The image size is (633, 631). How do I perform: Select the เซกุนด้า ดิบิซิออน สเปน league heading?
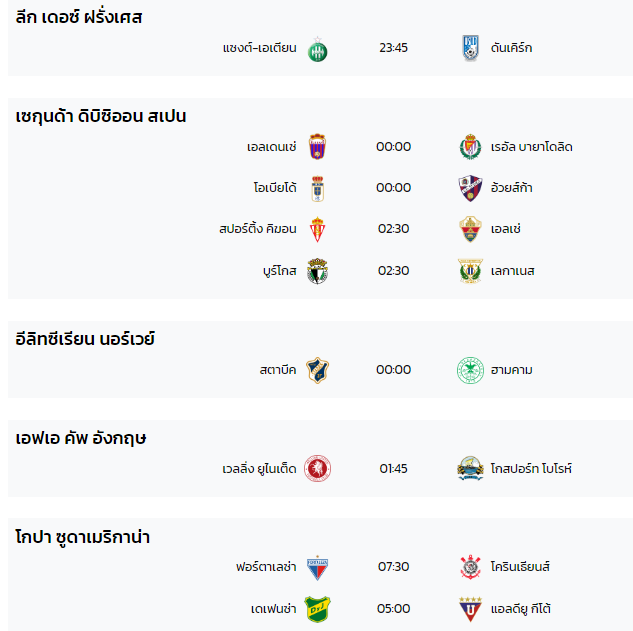pos(101,116)
